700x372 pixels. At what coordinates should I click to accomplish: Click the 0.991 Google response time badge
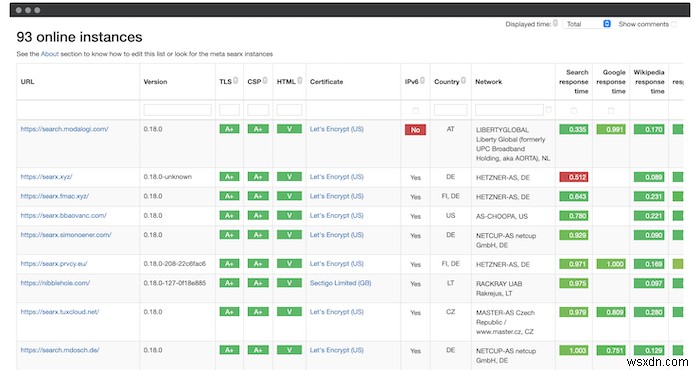pos(611,130)
